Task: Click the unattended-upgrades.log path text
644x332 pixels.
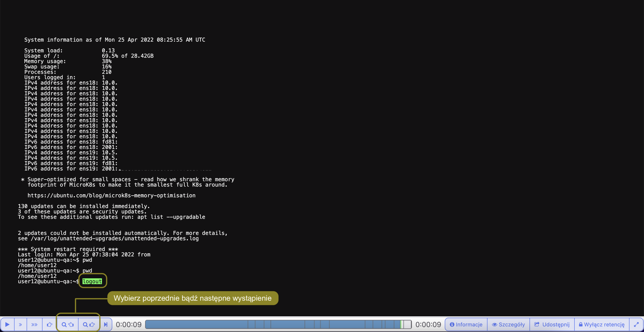Action: coord(115,238)
